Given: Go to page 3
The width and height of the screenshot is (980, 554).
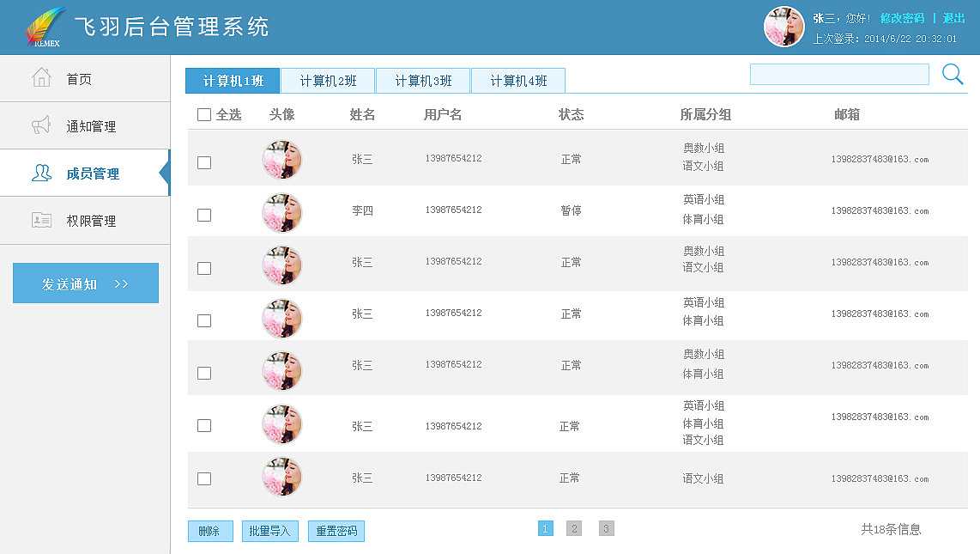Looking at the screenshot, I should point(606,528).
